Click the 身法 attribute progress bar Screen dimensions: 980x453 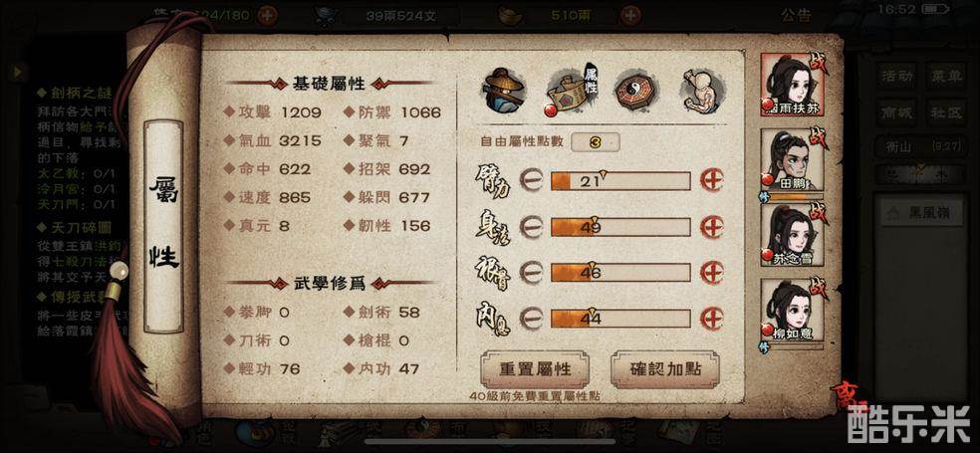pyautogui.click(x=620, y=227)
